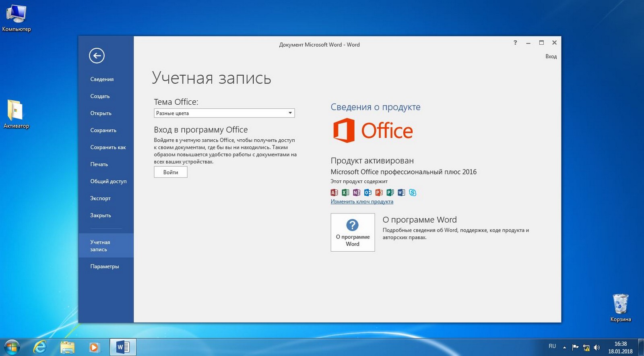Click the Войти sign-in button
This screenshot has height=356, width=644.
(x=171, y=172)
